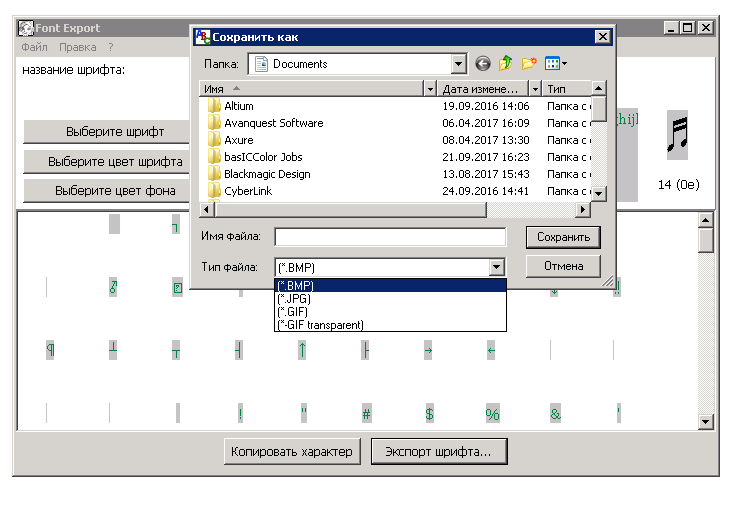Click the CyberLink folder icon
The width and height of the screenshot is (735, 509).
point(214,190)
